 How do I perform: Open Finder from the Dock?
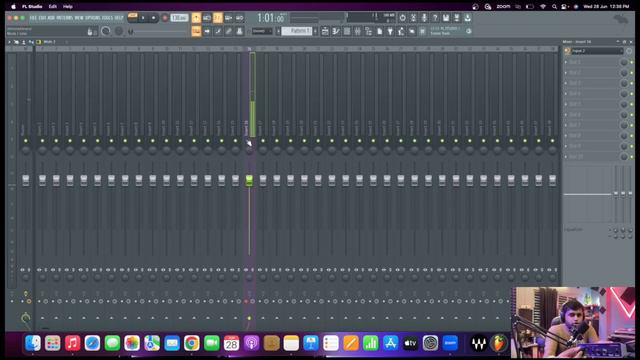pyautogui.click(x=33, y=343)
